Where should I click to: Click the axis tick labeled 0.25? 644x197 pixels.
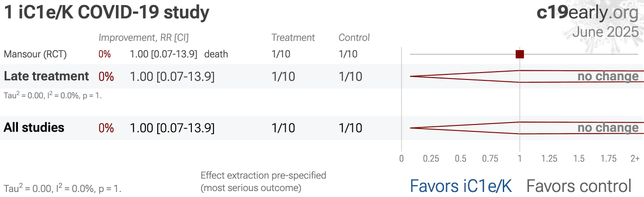pos(431,158)
